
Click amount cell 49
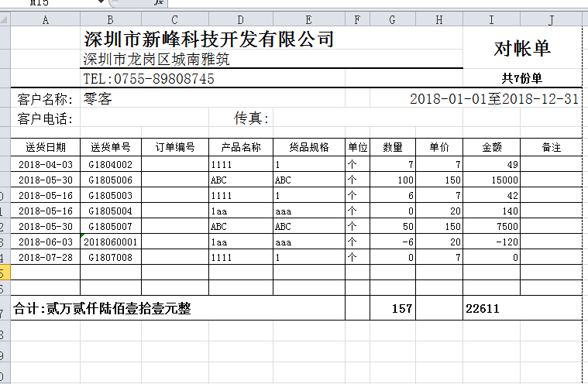[x=492, y=164]
